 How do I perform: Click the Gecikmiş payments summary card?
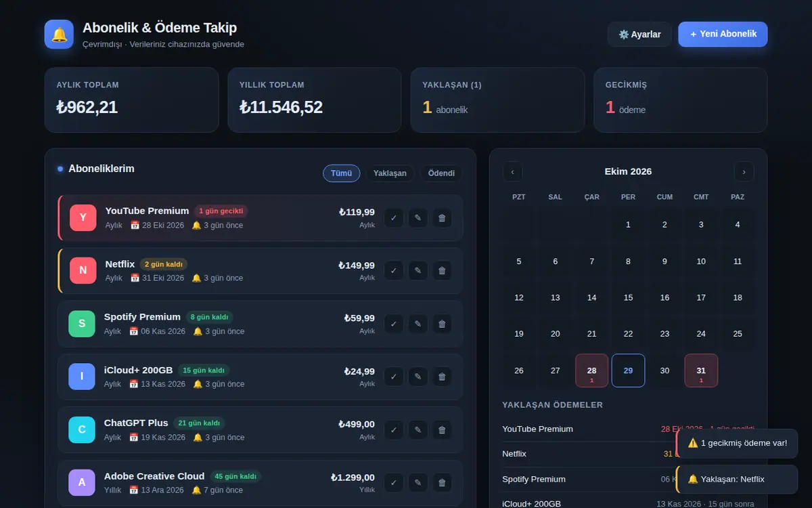(681, 100)
